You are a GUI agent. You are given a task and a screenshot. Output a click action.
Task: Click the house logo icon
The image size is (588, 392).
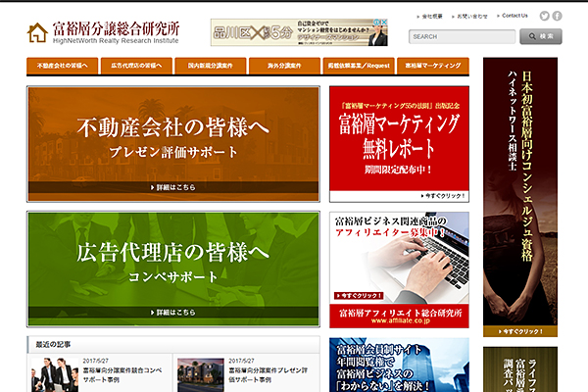pyautogui.click(x=37, y=32)
